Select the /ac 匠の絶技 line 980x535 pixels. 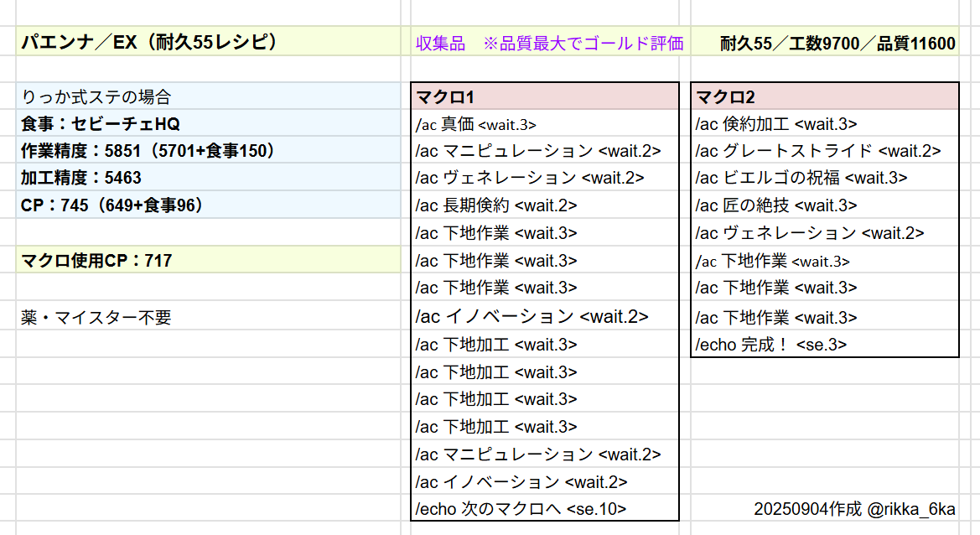(x=776, y=205)
